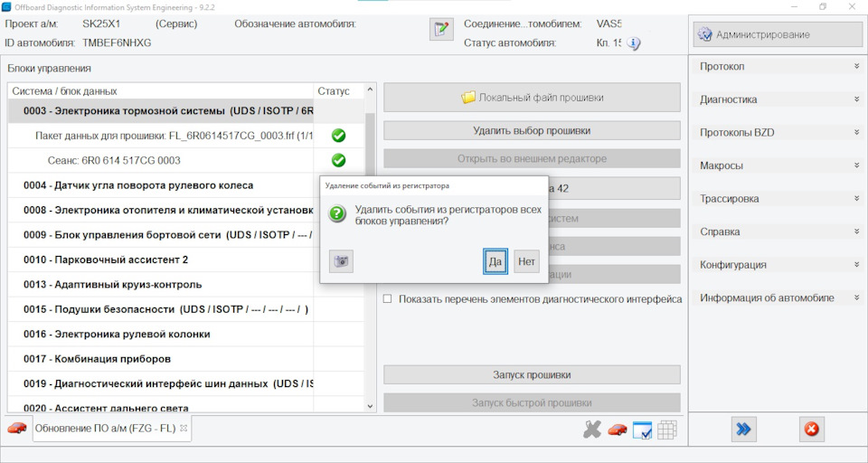
Task: Click the question mark icon in dialog
Action: pos(337,213)
